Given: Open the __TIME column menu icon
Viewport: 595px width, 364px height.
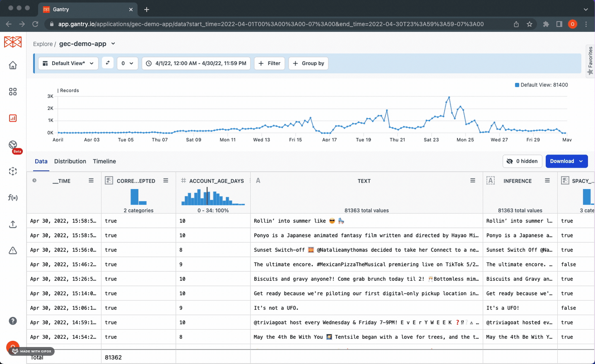Looking at the screenshot, I should click(91, 181).
